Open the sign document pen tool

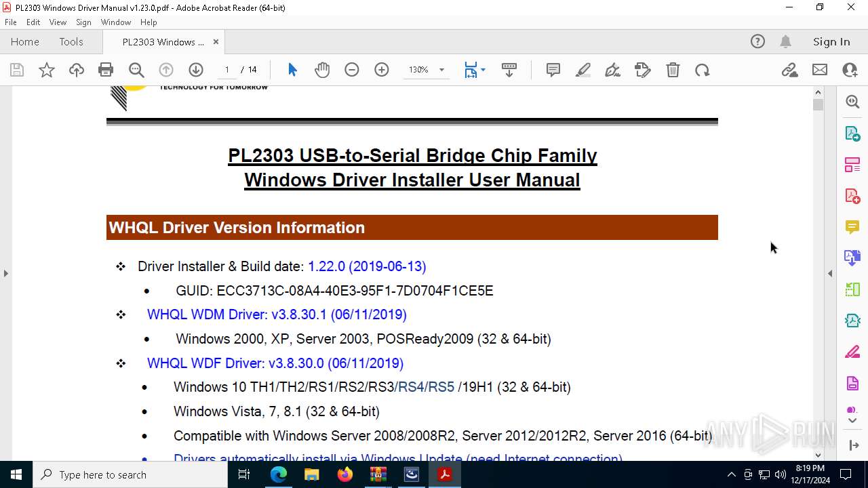click(613, 70)
